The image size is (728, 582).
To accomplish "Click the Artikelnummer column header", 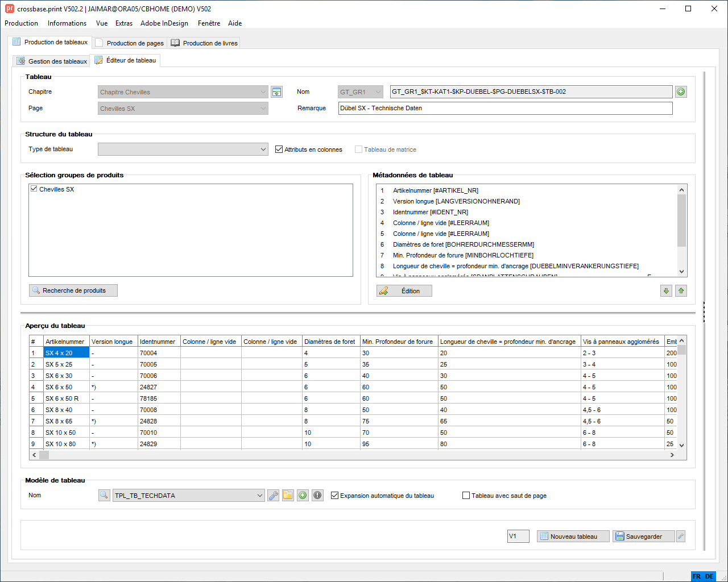I will [x=66, y=342].
